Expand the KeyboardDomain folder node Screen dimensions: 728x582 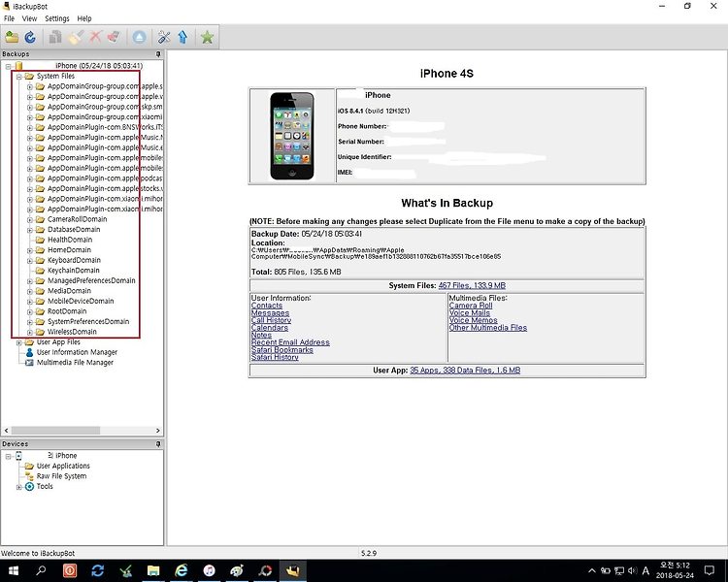30,260
